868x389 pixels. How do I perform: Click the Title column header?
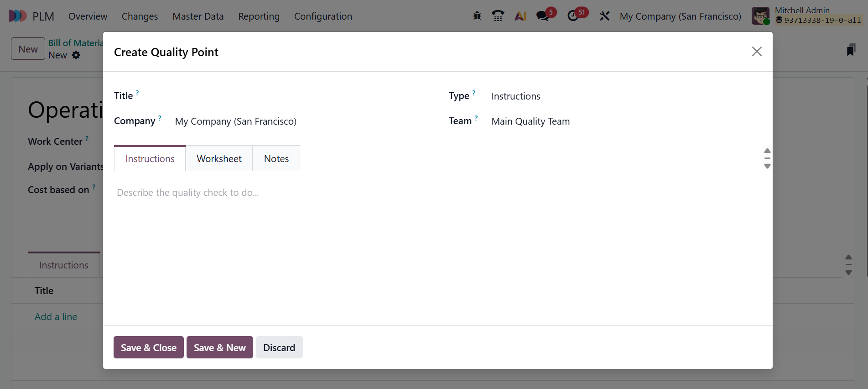coord(44,290)
